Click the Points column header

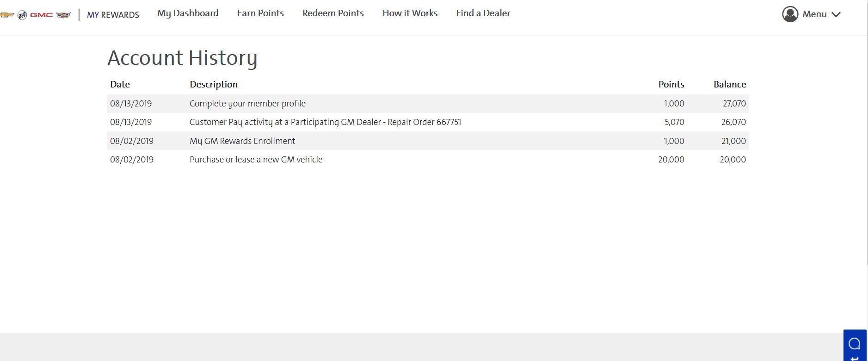point(671,84)
